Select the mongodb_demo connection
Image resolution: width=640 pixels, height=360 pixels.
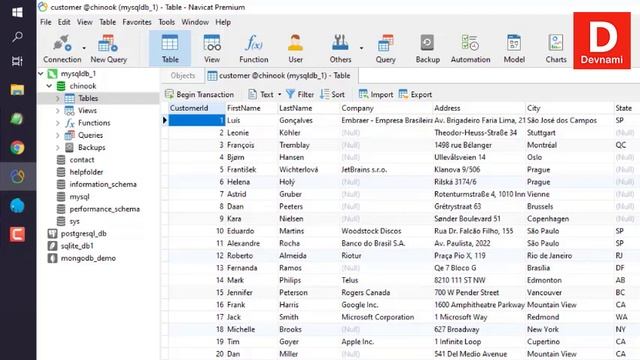pyautogui.click(x=88, y=258)
